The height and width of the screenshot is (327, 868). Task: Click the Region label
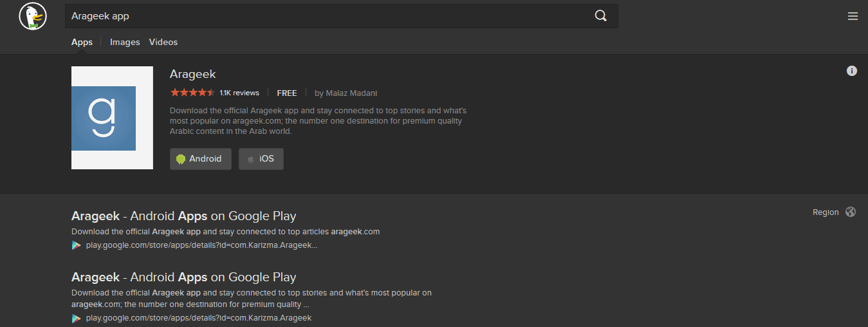coord(826,212)
